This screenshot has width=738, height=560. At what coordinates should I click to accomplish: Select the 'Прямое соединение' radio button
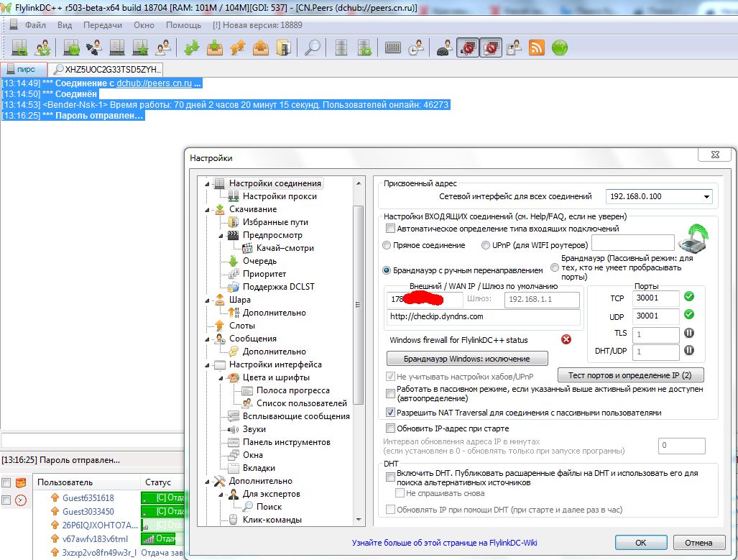pyautogui.click(x=387, y=245)
